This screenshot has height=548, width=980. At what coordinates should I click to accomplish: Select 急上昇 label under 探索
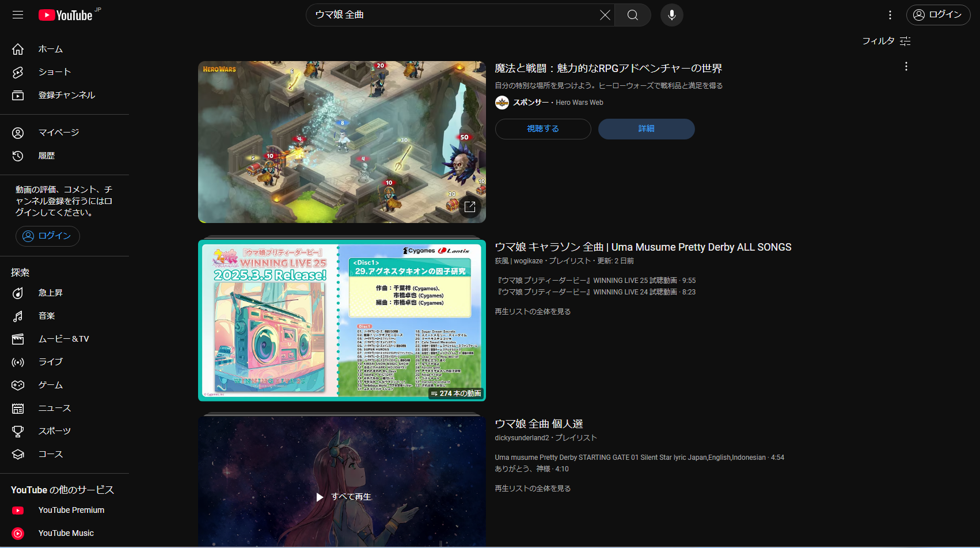[51, 293]
